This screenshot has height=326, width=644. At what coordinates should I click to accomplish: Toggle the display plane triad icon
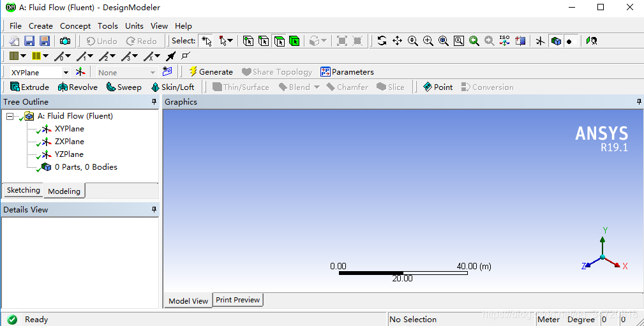pos(540,41)
